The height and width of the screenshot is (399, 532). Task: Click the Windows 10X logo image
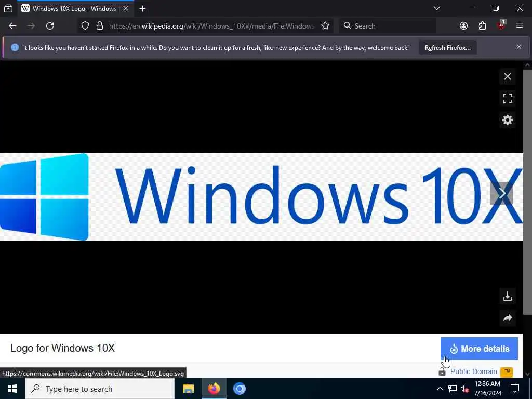tap(261, 197)
